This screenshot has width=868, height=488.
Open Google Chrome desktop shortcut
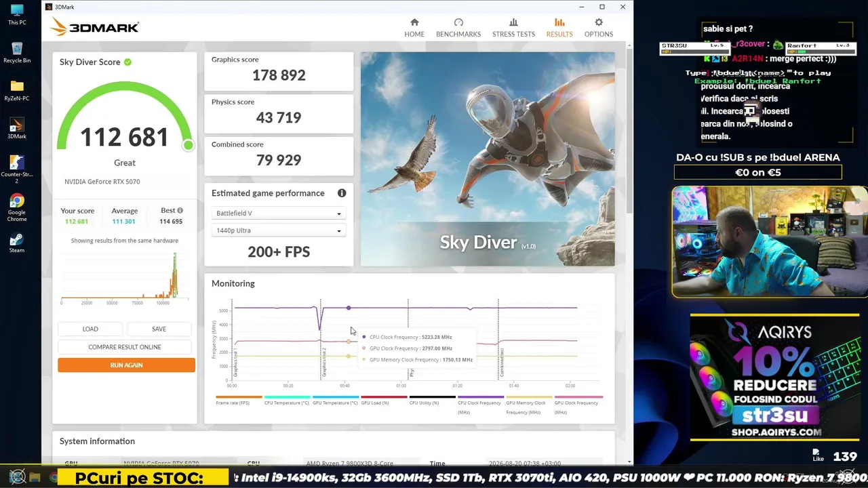[17, 207]
